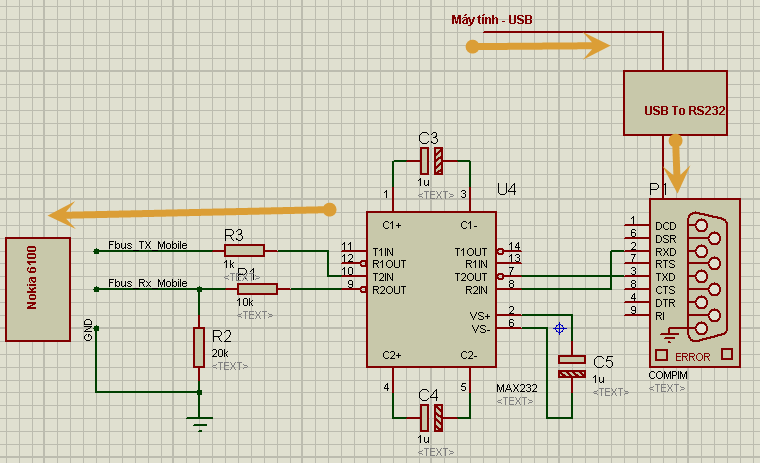This screenshot has width=760, height=463.
Task: Click the DTR pin on COMPIM
Action: tap(665, 303)
